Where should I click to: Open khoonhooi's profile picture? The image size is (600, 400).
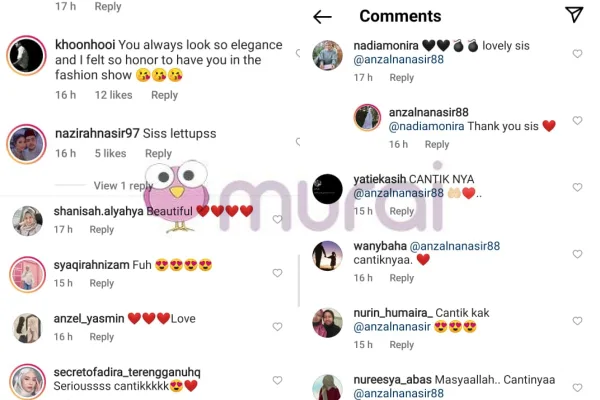pos(26,56)
